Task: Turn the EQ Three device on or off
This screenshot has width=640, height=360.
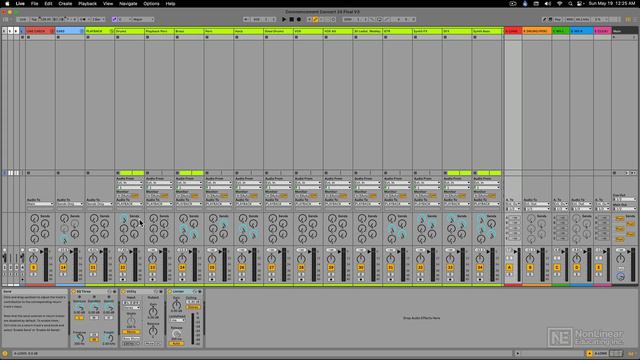Action: 73,291
